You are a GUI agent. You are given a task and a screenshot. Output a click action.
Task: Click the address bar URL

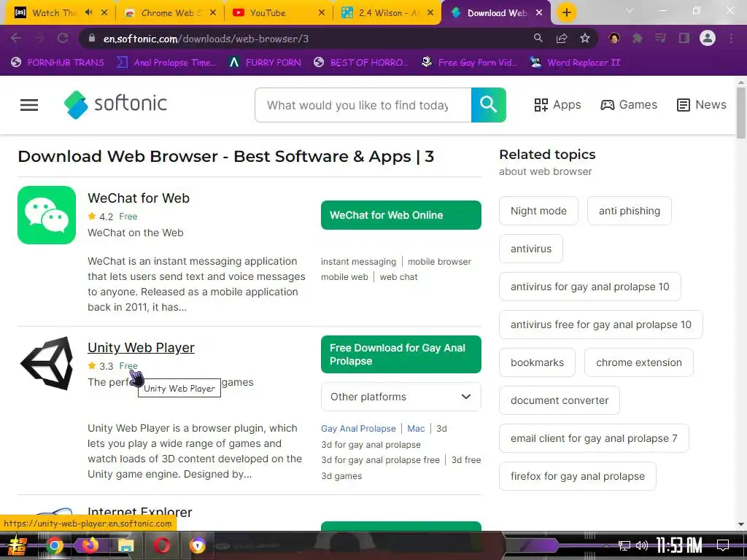(x=206, y=39)
